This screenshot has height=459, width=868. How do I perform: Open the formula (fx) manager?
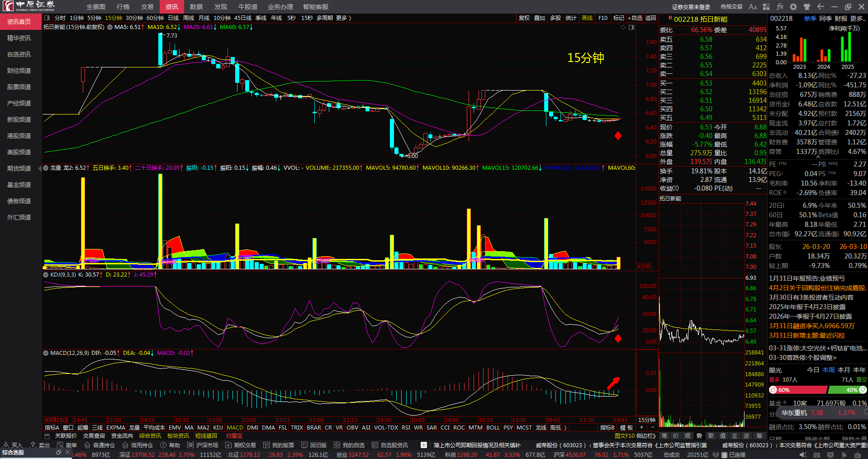[780, 7]
